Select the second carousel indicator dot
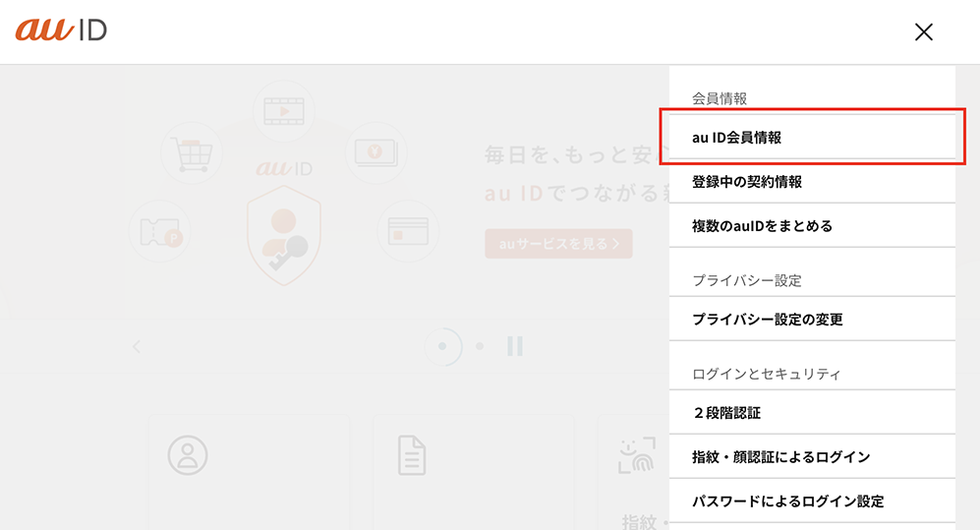Viewport: 980px width, 530px height. pos(480,346)
